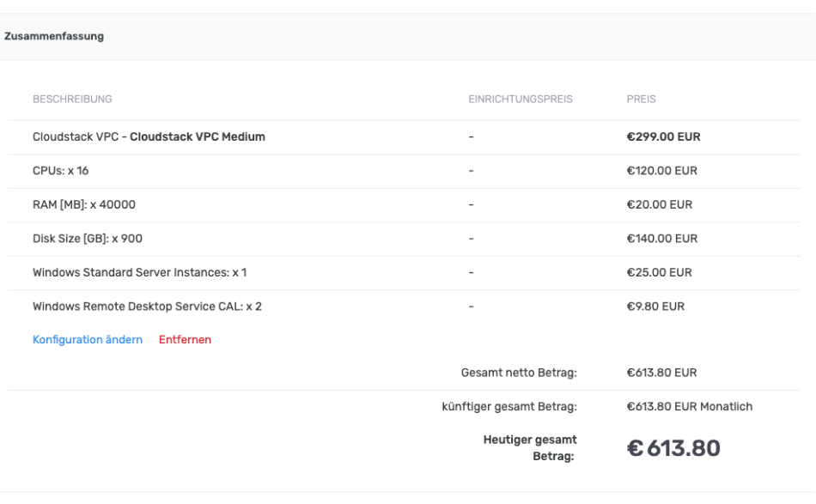Image resolution: width=816 pixels, height=504 pixels.
Task: Click the EINRICHTUNGSPREIS column header
Action: (x=520, y=100)
